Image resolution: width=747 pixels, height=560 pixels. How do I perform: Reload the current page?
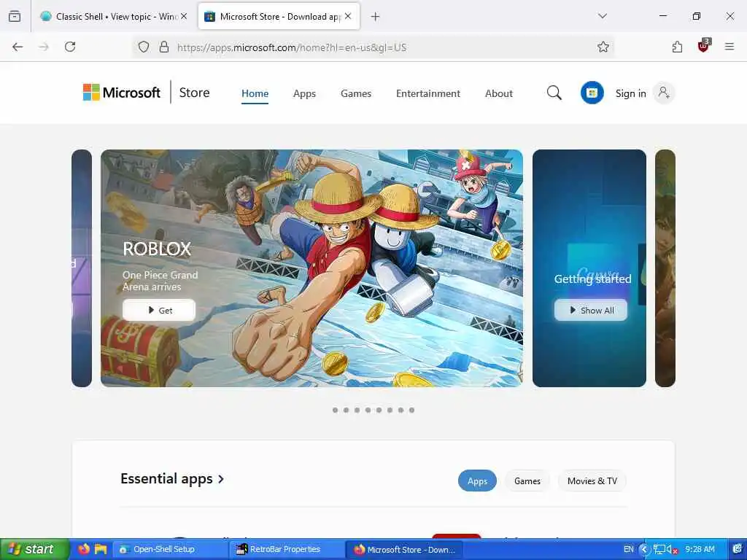pyautogui.click(x=70, y=47)
